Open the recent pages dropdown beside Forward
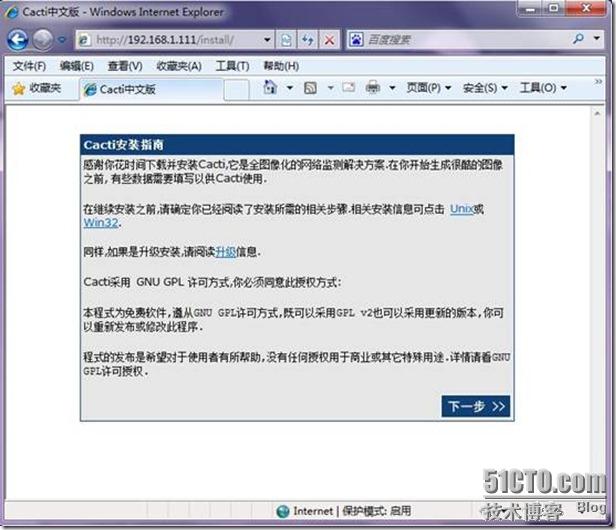Screen dimensions: 616x530 click(62, 40)
